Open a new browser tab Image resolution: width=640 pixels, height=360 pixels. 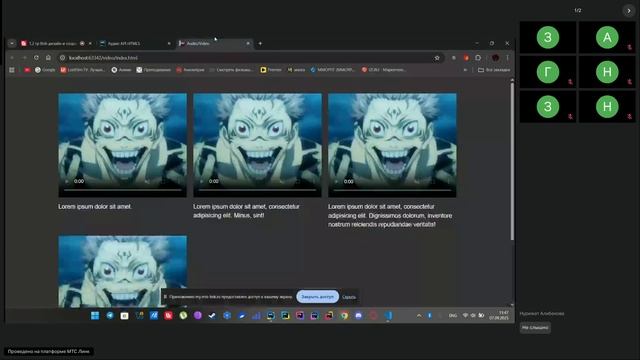pyautogui.click(x=260, y=43)
